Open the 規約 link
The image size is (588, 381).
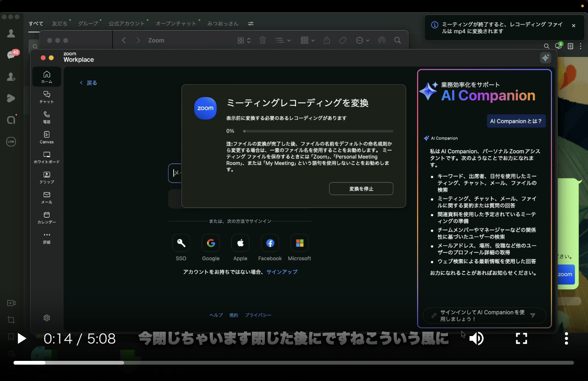click(234, 315)
